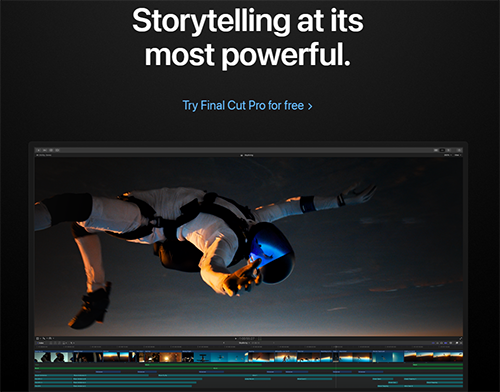Toggle snapping in the timeline bar
The image size is (500, 392).
point(446,343)
